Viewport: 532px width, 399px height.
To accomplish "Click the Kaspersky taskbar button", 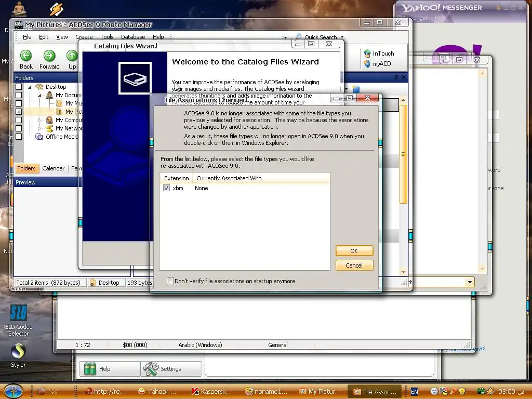I will point(212,391).
